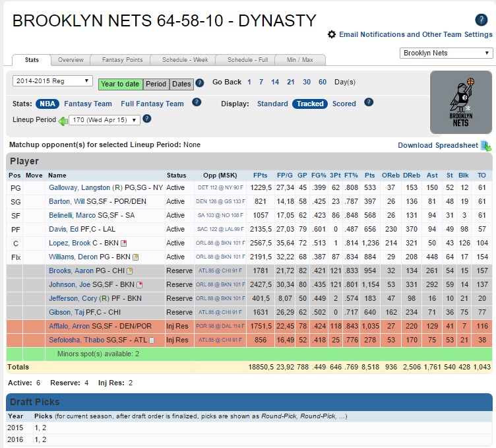Sort by FG% column header
496x448 pixels.
coord(319,176)
